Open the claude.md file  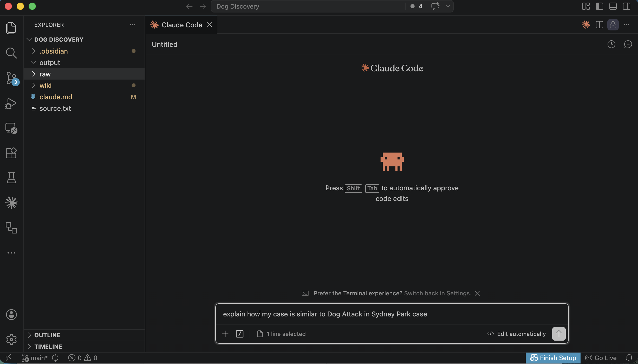pos(84,97)
